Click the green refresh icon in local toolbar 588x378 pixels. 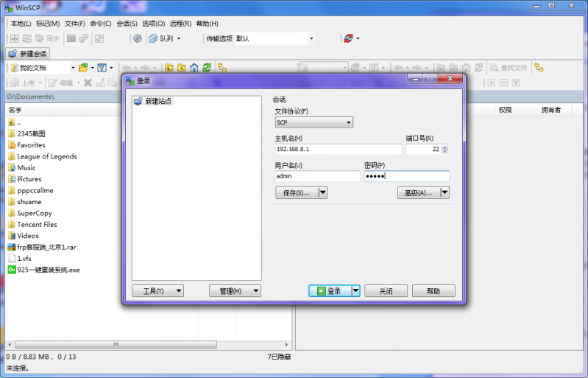(207, 68)
